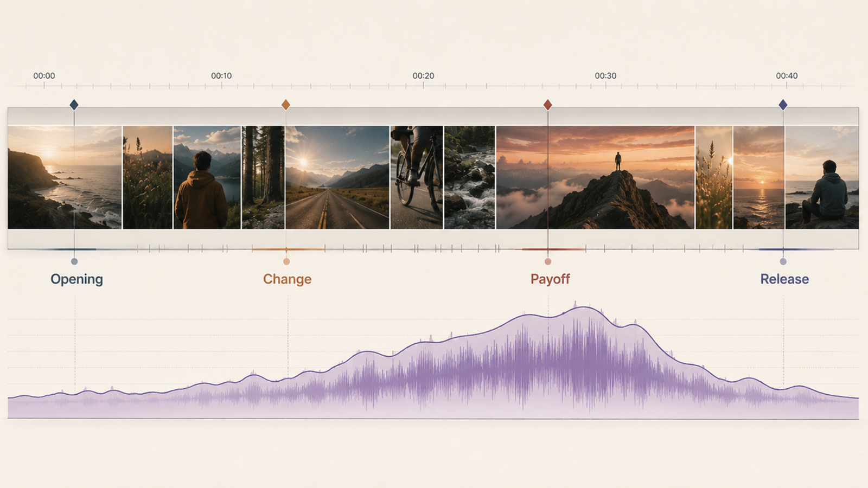
Task: Jump to 00:20 on the ruler
Action: coord(423,76)
